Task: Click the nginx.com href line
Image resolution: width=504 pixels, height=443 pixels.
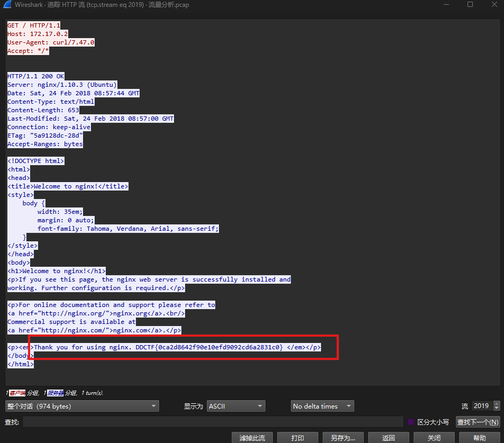Action: tap(94, 330)
